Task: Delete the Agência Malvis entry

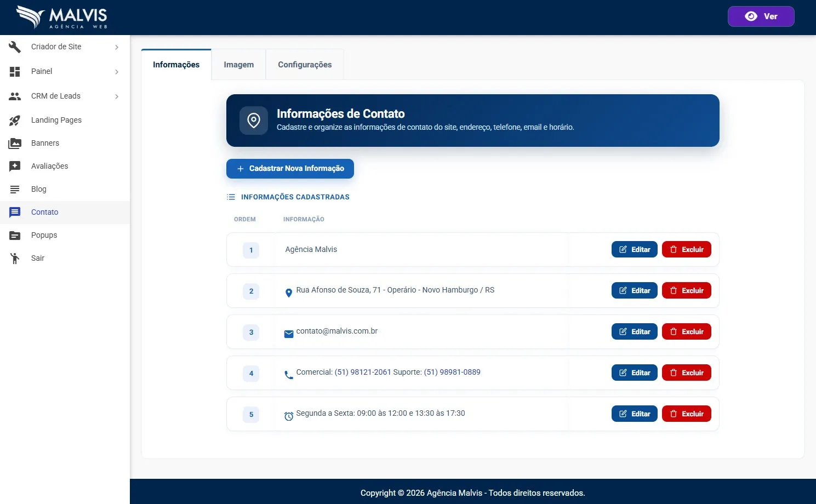Action: [686, 249]
